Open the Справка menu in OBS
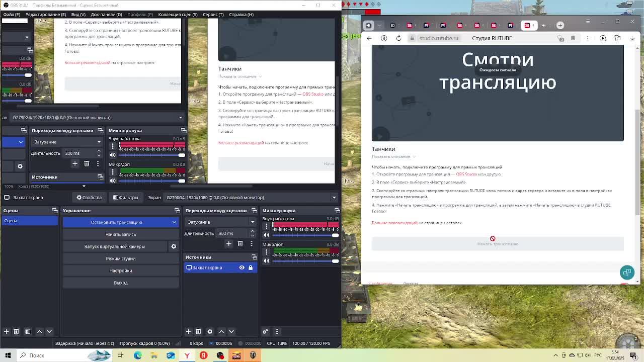This screenshot has width=644, height=362. pyautogui.click(x=241, y=15)
